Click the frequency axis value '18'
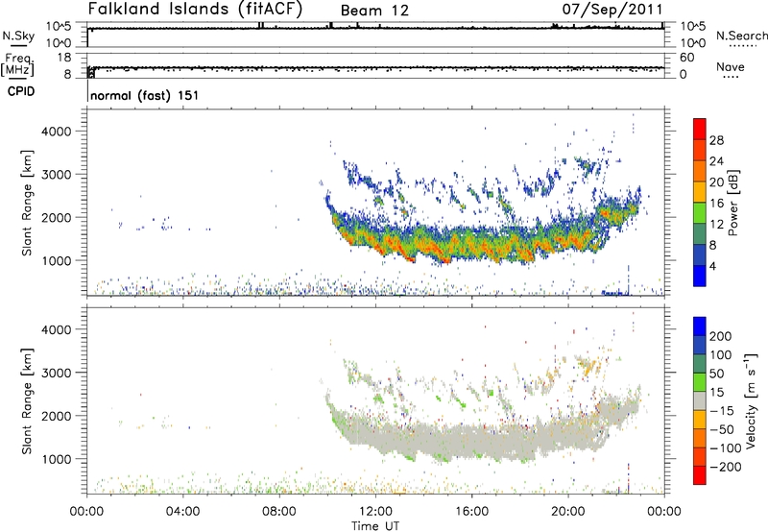This screenshot has width=768, height=532. tap(64, 58)
